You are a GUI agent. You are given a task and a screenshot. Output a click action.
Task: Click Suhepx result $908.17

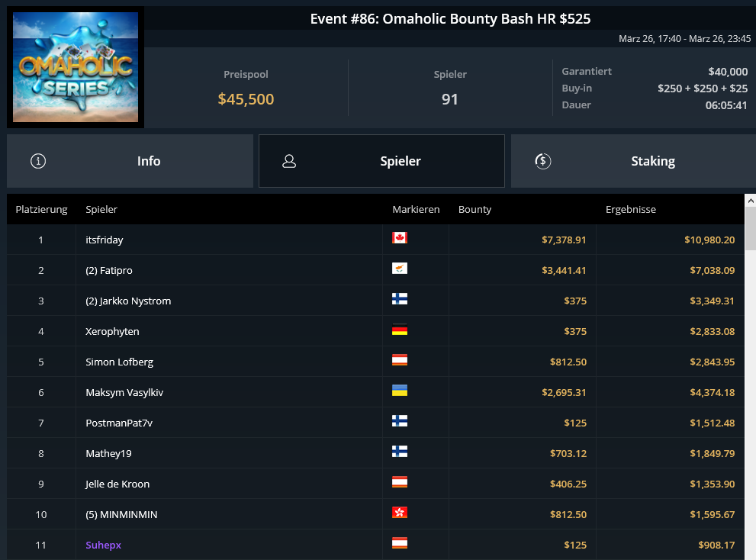716,545
